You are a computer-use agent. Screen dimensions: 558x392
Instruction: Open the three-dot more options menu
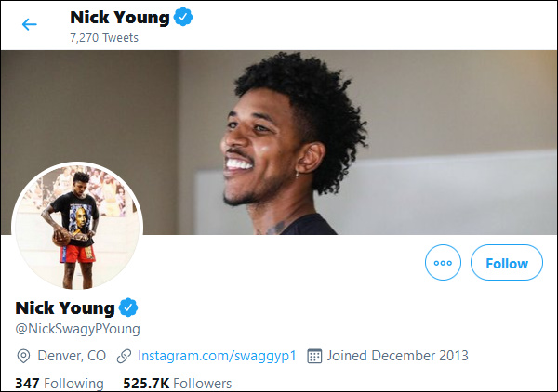[443, 264]
